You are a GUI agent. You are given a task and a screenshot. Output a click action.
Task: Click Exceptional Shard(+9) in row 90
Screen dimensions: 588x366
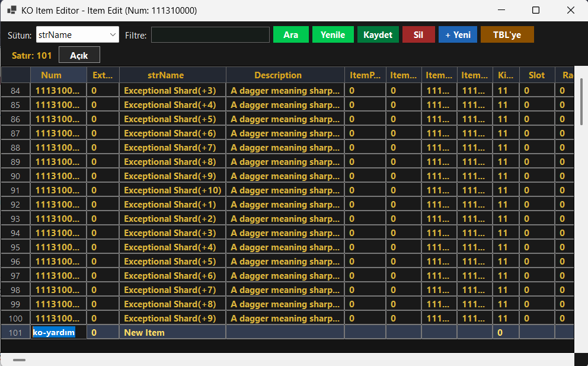point(172,176)
